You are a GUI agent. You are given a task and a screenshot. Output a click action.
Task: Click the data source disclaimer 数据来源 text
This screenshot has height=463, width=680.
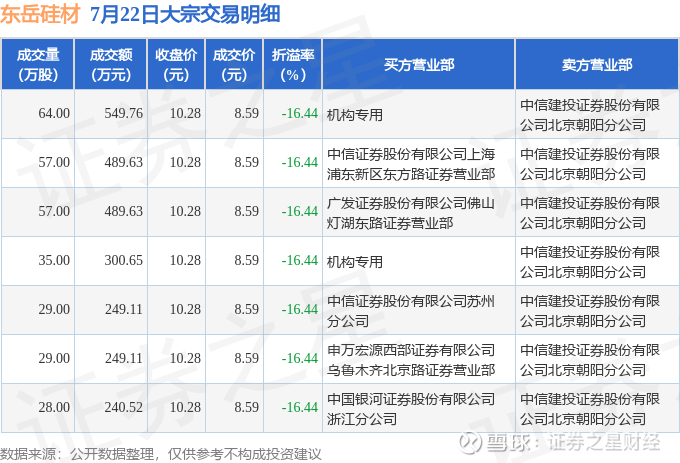point(160,454)
